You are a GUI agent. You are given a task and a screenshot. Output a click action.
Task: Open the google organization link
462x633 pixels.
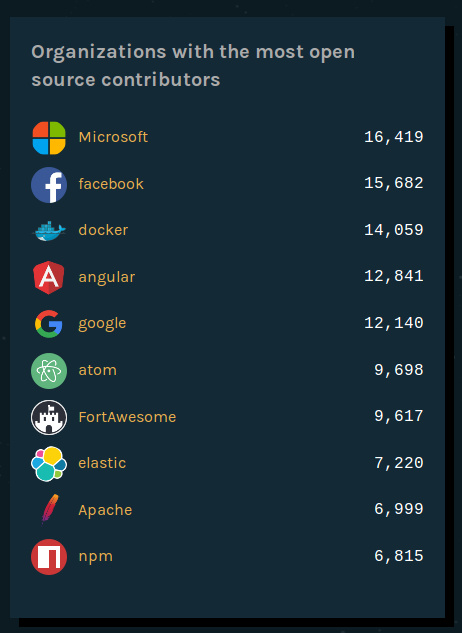(102, 324)
